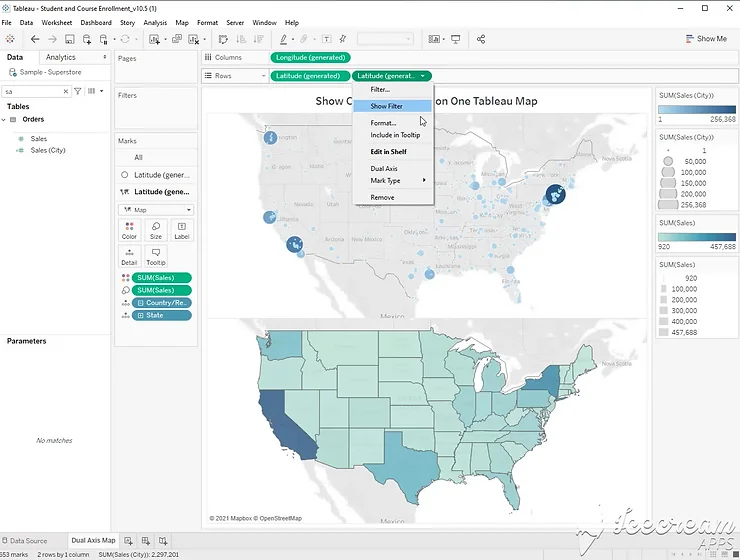
Task: Click the Undo back arrow in toolbar
Action: coord(35,39)
